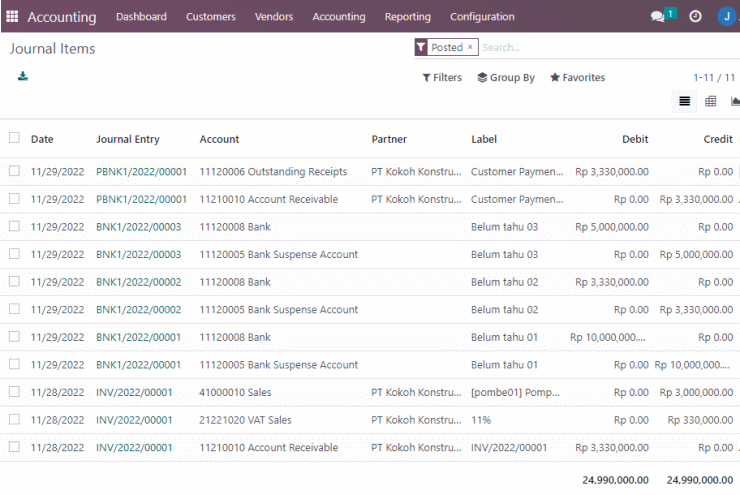This screenshot has width=740, height=495.
Task: Open the Favorites dropdown
Action: click(x=578, y=77)
